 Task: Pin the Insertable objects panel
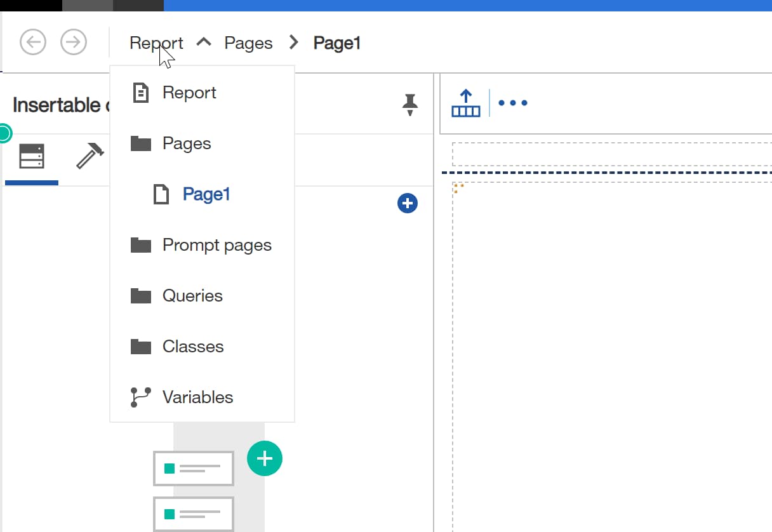coord(410,105)
